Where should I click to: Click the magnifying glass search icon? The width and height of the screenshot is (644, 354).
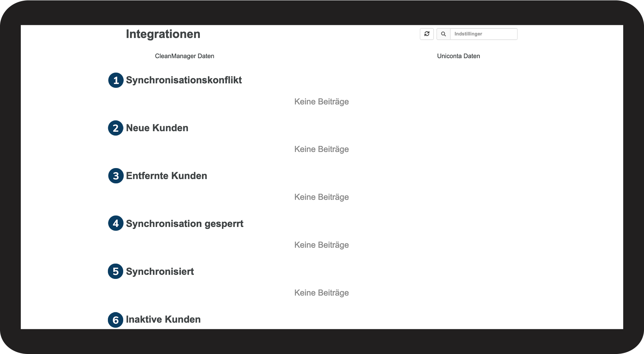click(x=443, y=34)
